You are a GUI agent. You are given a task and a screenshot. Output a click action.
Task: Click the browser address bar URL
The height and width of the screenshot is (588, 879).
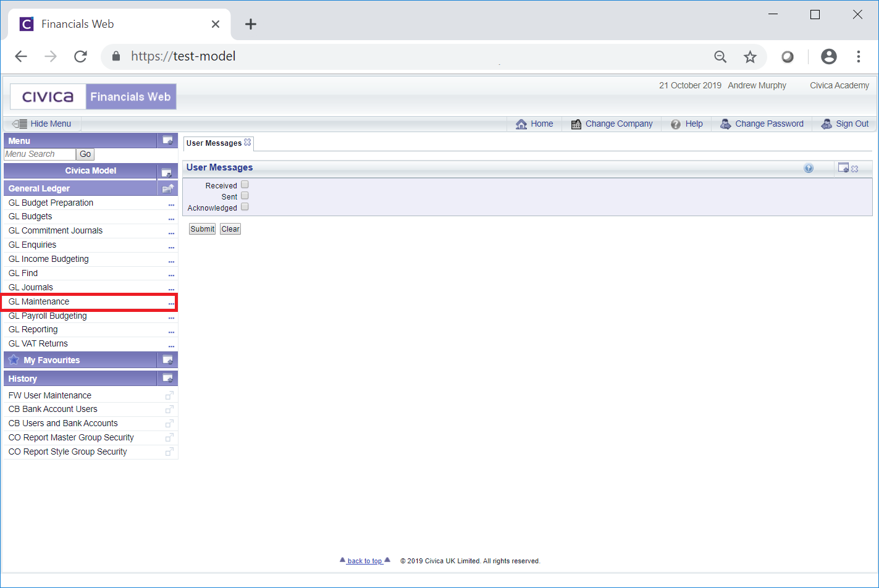183,56
